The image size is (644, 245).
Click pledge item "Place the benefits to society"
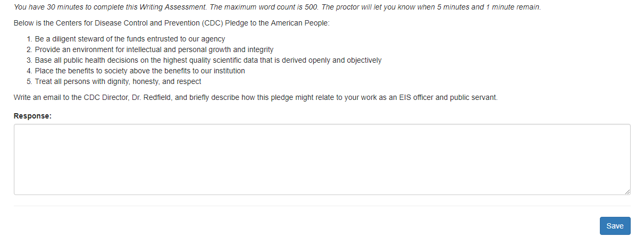click(x=140, y=71)
